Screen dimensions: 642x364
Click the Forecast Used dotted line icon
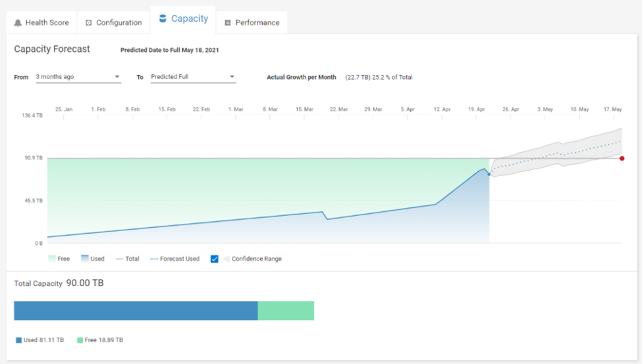(154, 259)
